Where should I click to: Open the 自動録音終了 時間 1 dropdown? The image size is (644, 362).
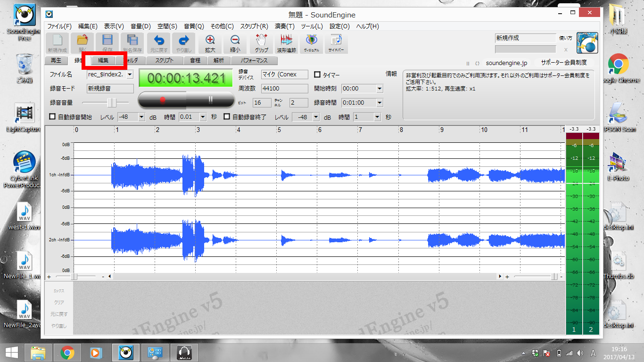[x=377, y=117]
